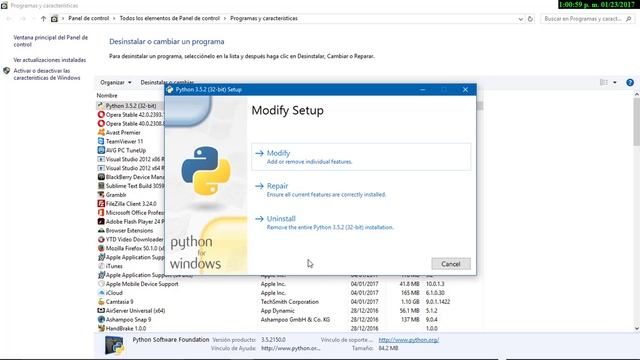Select Microsoft Office Professional entry
Screen dimensions: 640x360
(131, 213)
